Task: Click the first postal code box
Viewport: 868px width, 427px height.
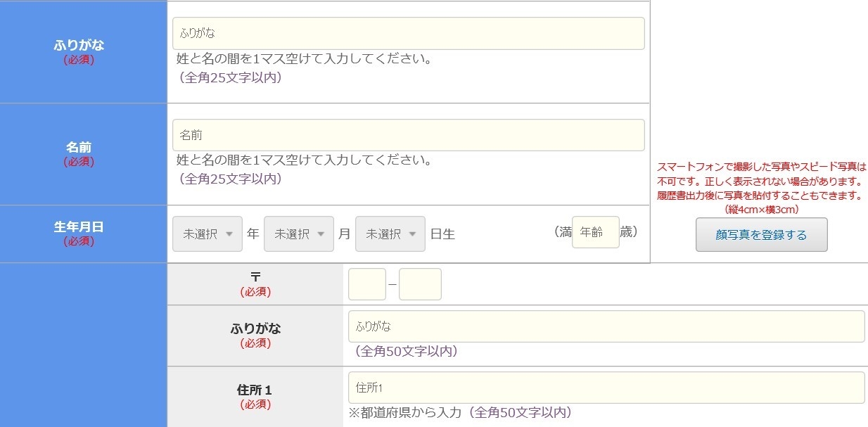Action: tap(366, 283)
